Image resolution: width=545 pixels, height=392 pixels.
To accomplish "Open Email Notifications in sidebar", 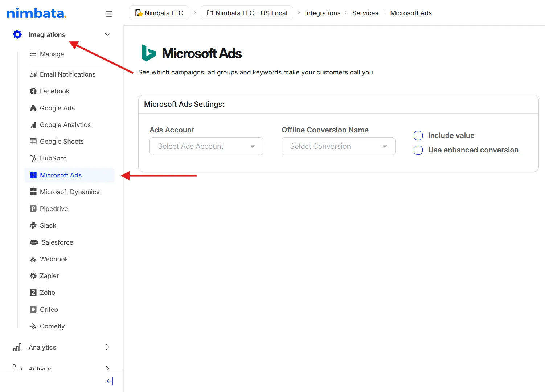I will tap(67, 74).
